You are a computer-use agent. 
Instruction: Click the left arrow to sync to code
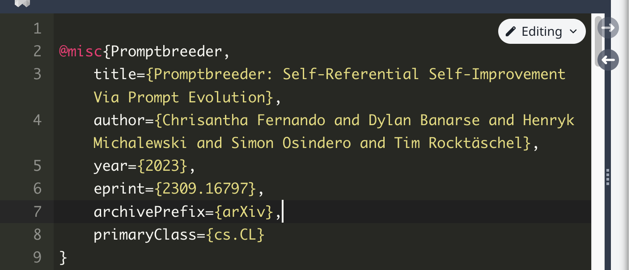608,60
